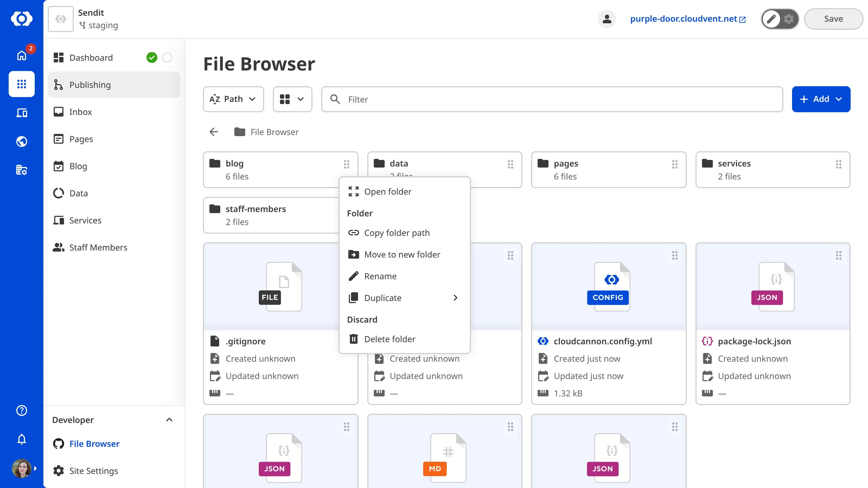The height and width of the screenshot is (488, 868).
Task: Open package-lock.json card handle menu
Action: 839,256
